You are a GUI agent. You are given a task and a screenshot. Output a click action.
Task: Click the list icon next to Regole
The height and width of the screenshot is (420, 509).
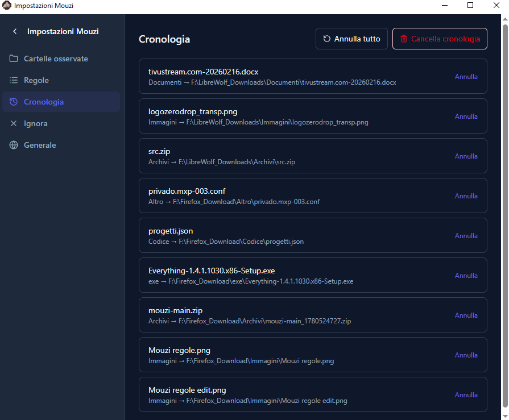pos(14,80)
